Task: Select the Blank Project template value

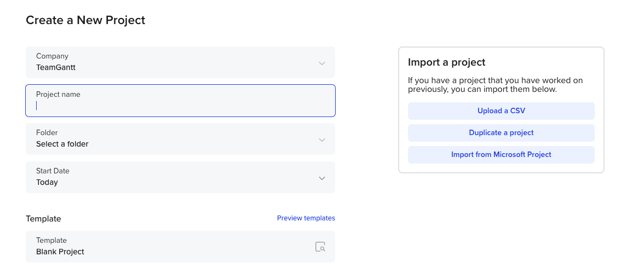Action: [60, 252]
